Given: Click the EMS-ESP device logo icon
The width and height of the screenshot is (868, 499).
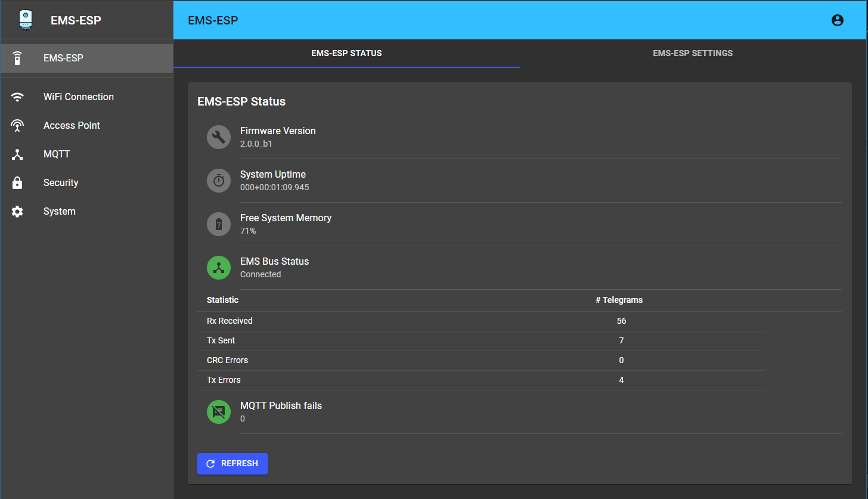Looking at the screenshot, I should [x=26, y=20].
